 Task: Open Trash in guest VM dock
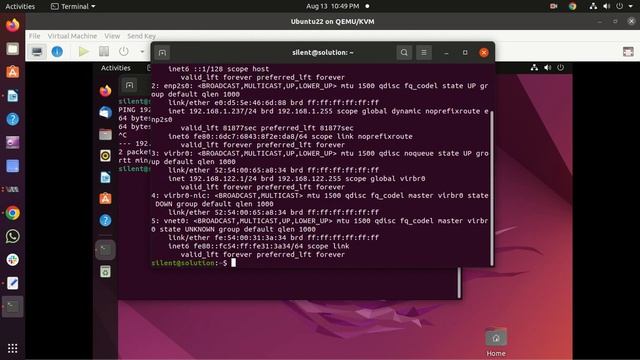click(105, 271)
